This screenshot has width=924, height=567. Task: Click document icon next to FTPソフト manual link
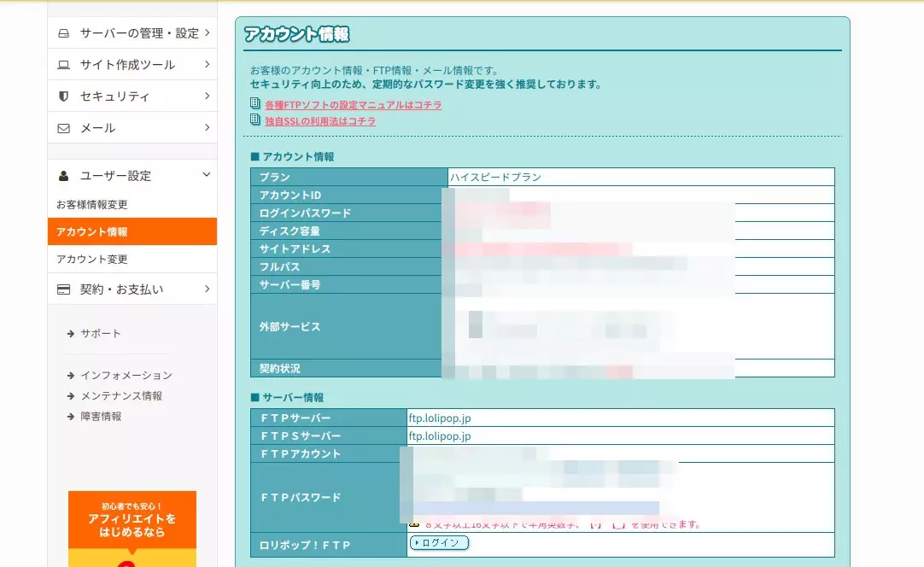pyautogui.click(x=254, y=104)
